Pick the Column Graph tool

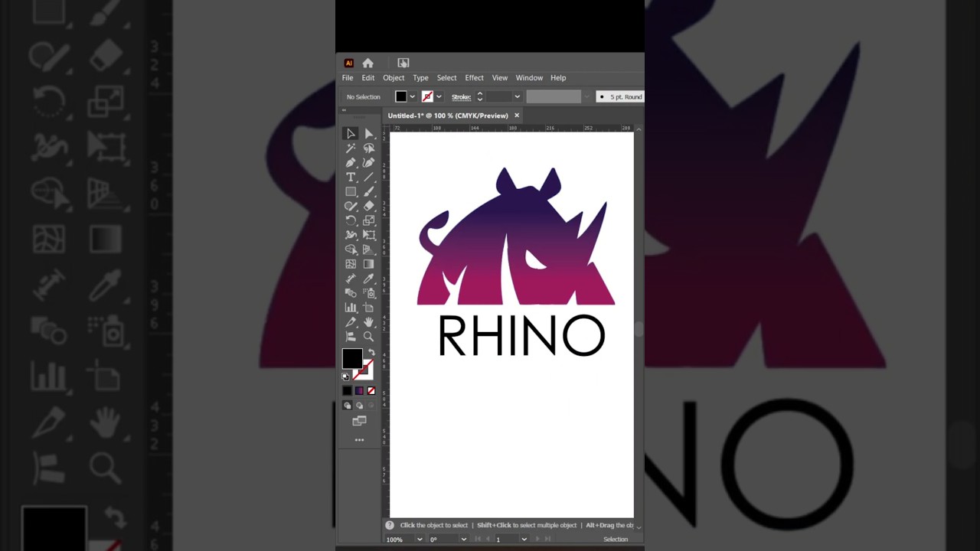tap(351, 308)
